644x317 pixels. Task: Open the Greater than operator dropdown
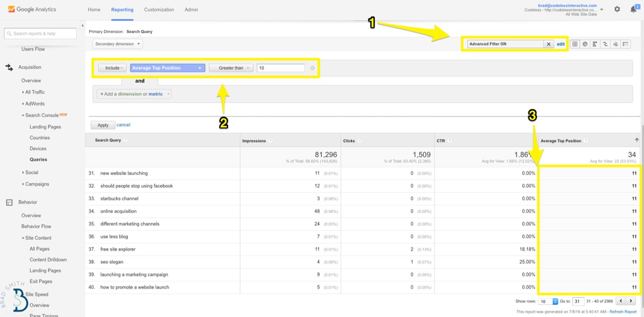coord(231,68)
